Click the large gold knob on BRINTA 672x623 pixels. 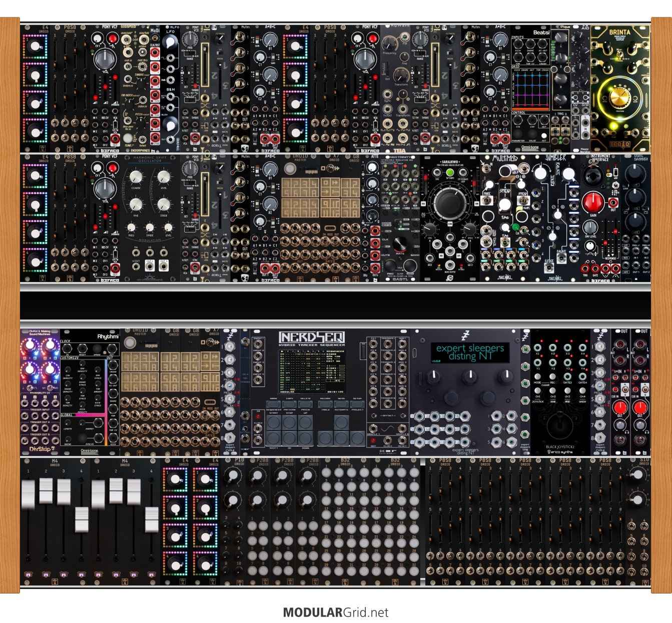619,97
